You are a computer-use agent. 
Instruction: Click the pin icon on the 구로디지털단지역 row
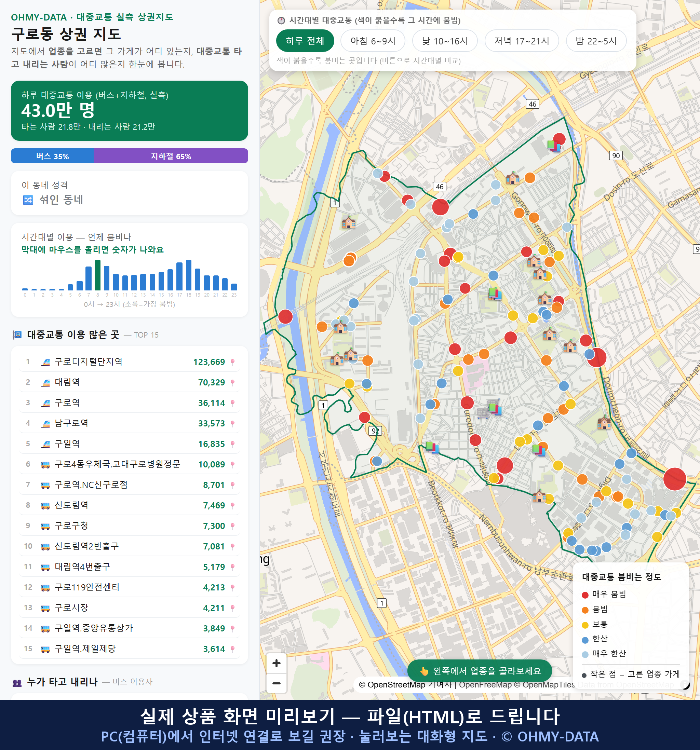tap(232, 362)
